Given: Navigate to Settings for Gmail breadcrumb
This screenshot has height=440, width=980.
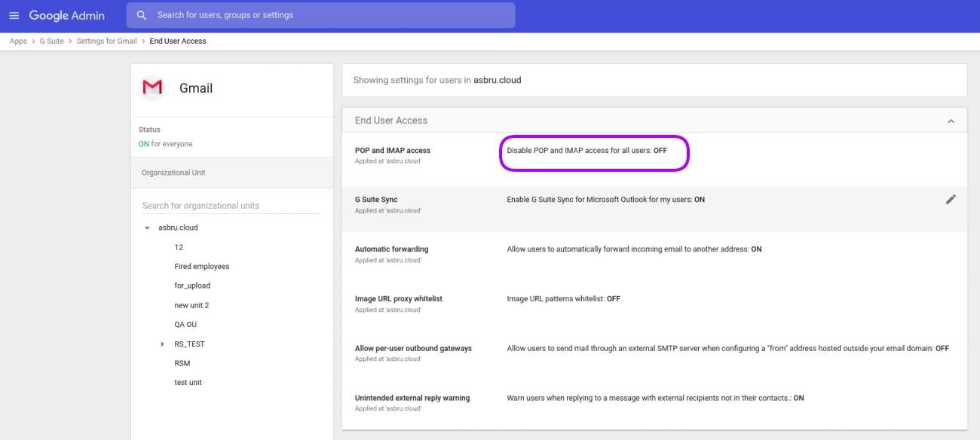Looking at the screenshot, I should pos(106,41).
